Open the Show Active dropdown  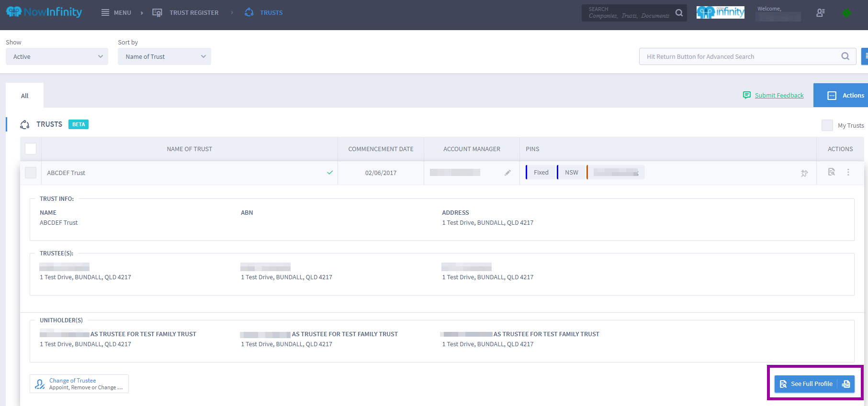pyautogui.click(x=57, y=56)
